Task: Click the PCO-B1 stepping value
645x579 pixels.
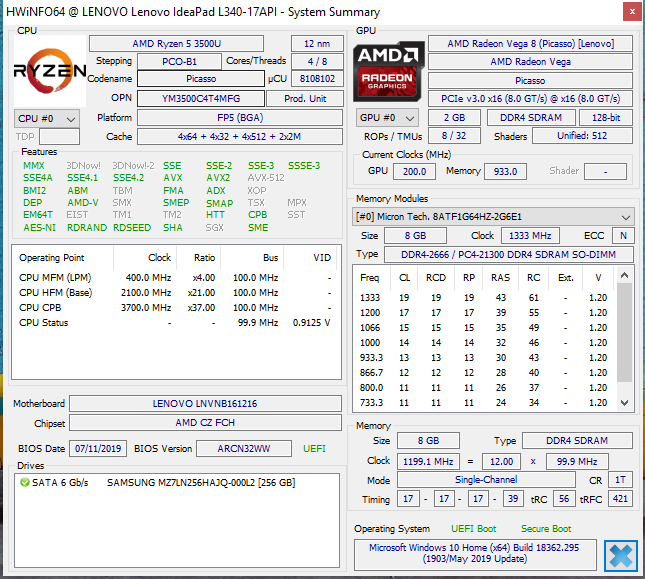Action: pos(179,62)
